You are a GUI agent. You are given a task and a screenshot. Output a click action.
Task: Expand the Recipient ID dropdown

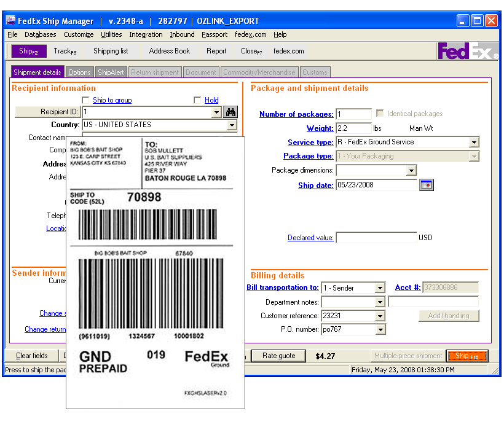click(x=216, y=112)
